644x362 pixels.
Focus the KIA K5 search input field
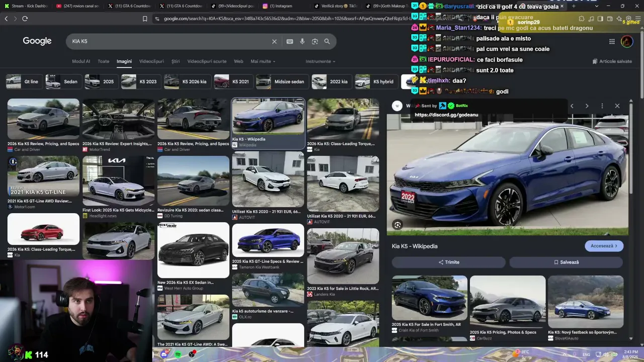[169, 41]
